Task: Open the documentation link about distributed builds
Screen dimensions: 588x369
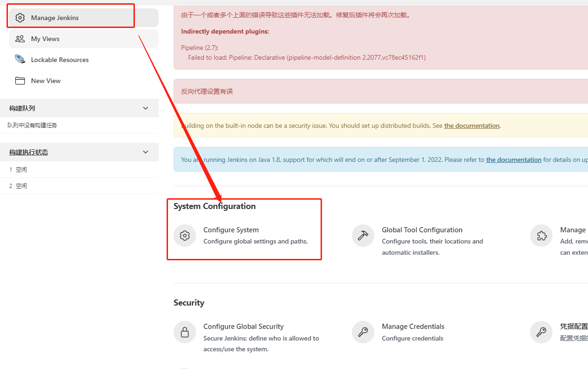Action: [472, 125]
